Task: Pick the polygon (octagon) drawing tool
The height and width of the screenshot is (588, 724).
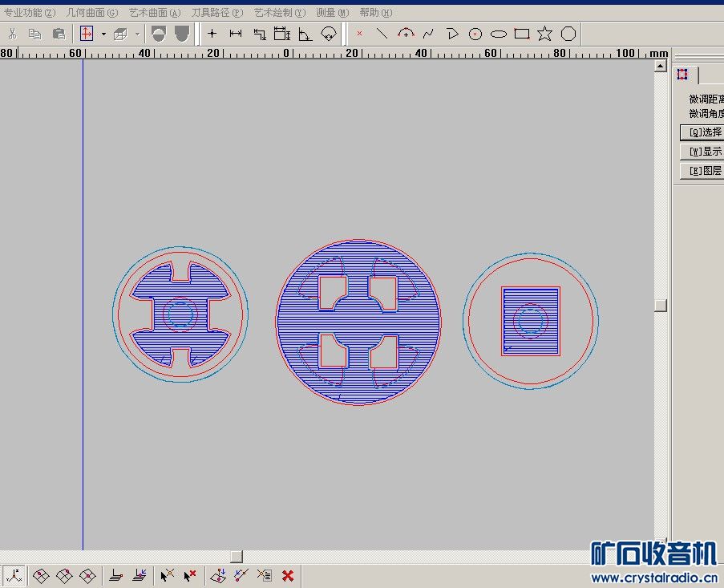Action: [568, 34]
